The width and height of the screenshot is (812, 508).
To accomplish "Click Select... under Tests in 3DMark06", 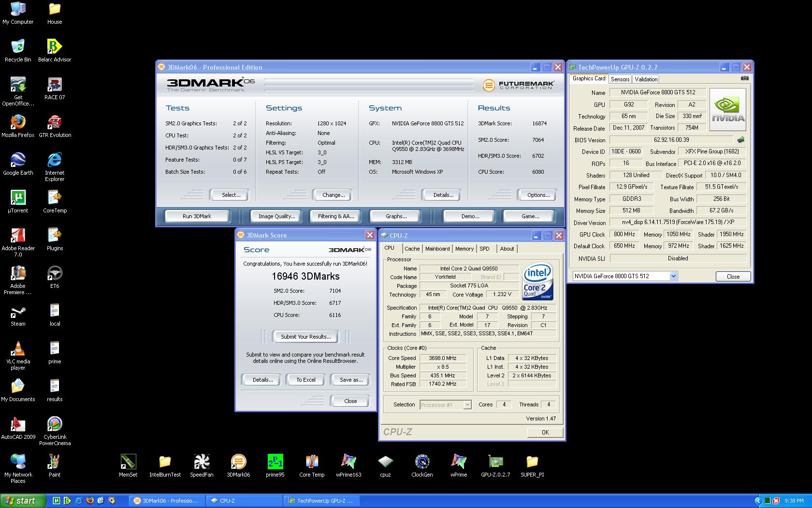I will (x=231, y=195).
